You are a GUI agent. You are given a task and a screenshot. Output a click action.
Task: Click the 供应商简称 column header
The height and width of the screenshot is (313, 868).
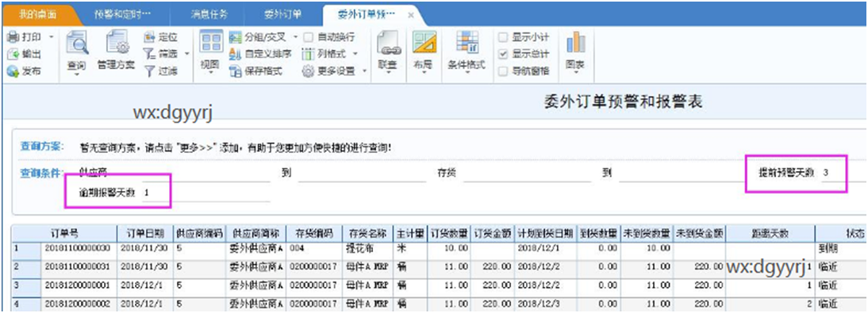tap(255, 233)
